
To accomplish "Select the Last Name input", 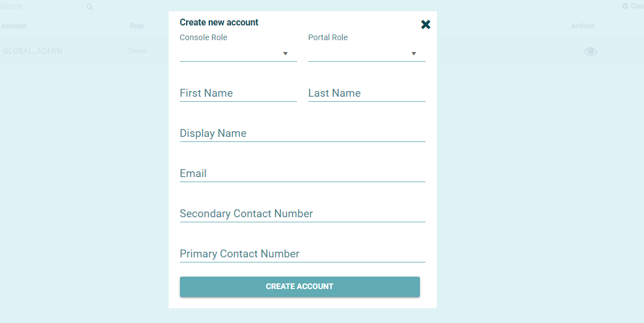I will coord(367,93).
